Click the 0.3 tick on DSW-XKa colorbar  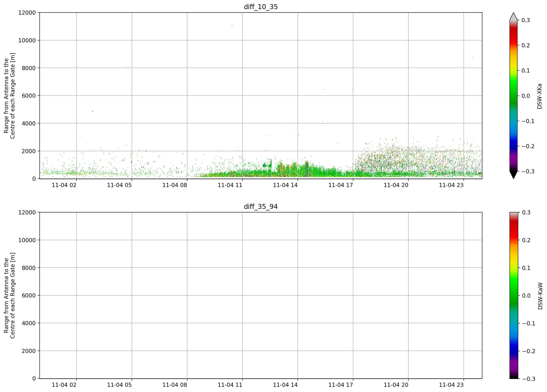pyautogui.click(x=526, y=20)
